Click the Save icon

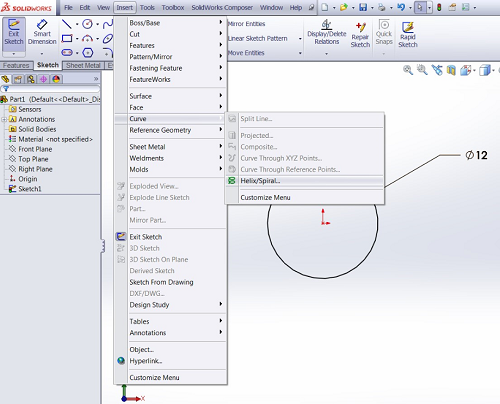(363, 7)
